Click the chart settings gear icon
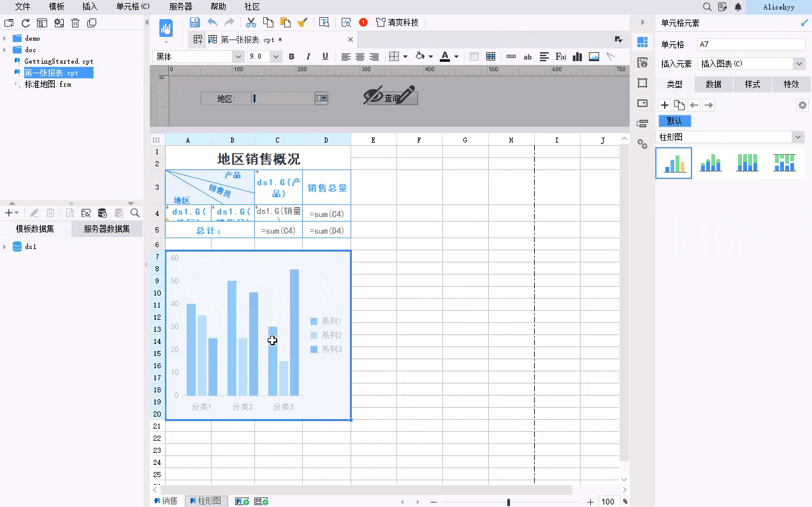The height and width of the screenshot is (507, 812). 802,105
